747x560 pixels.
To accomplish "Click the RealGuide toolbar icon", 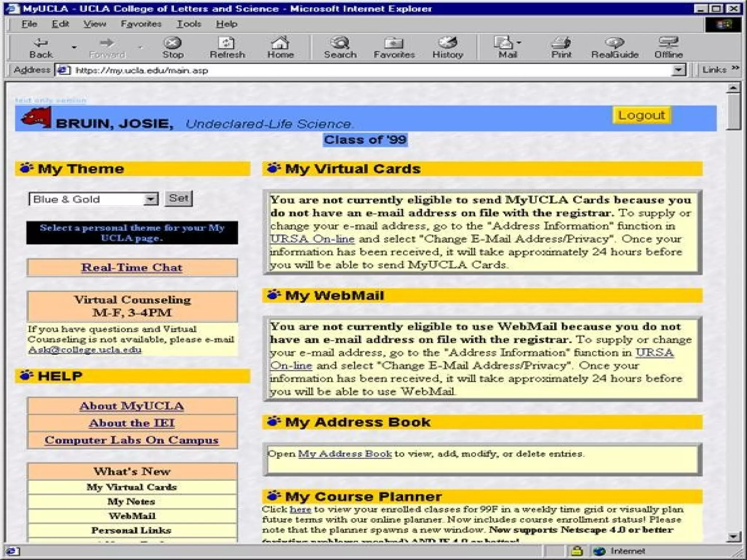I will coord(615,47).
